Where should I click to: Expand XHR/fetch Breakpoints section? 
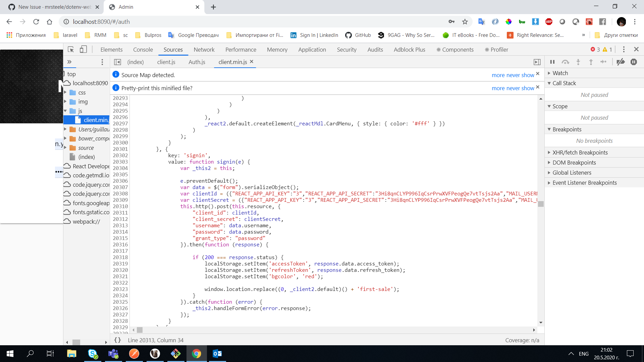[580, 153]
